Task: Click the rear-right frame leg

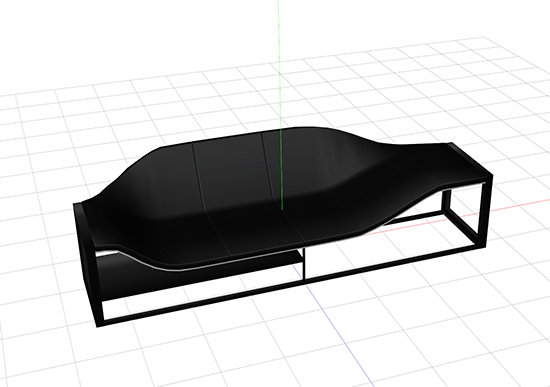Action: (446, 203)
